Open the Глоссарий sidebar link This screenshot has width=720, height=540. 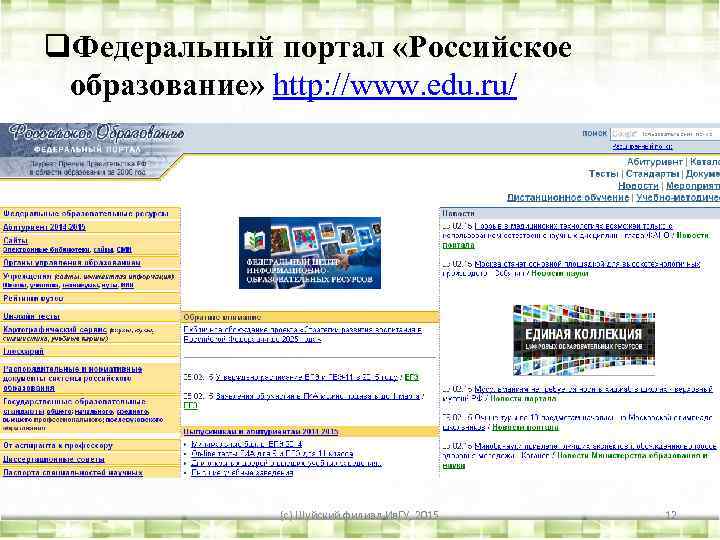[x=23, y=351]
